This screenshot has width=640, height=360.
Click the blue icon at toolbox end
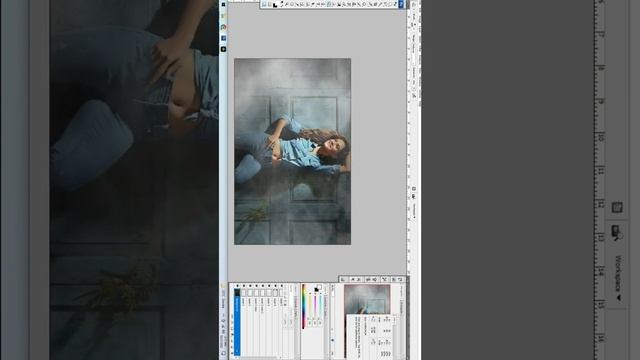[401, 4]
